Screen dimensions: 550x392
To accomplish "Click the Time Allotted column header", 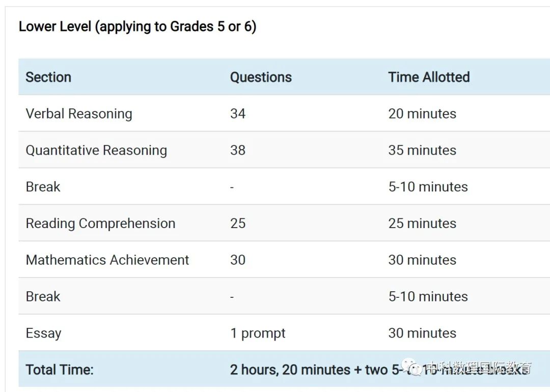I will pos(429,77).
